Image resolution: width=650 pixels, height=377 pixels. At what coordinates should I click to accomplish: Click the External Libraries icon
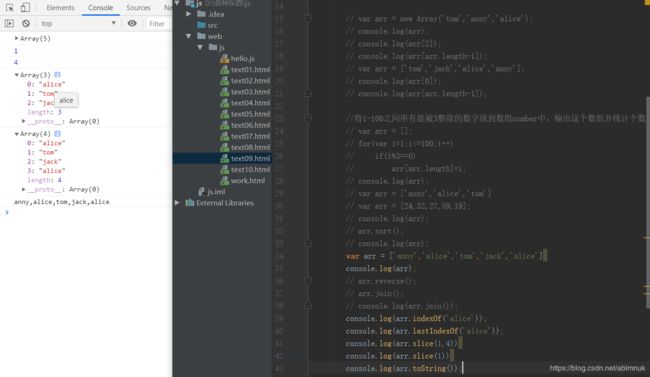[x=190, y=203]
